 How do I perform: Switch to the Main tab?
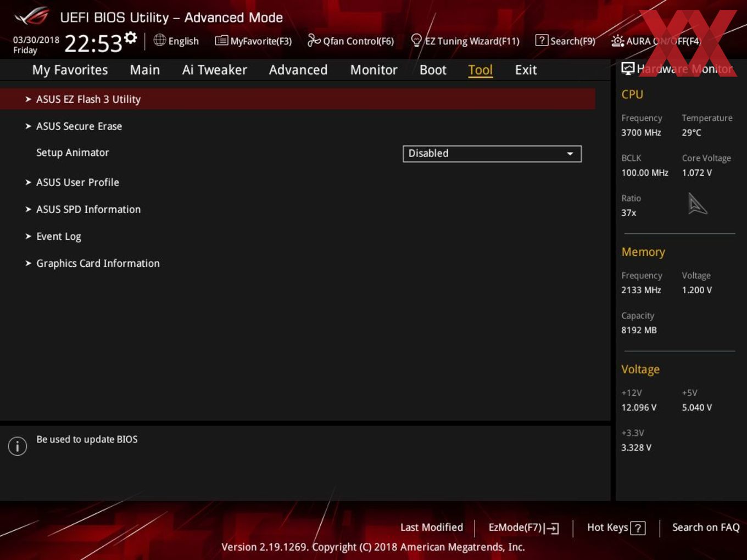click(x=145, y=70)
